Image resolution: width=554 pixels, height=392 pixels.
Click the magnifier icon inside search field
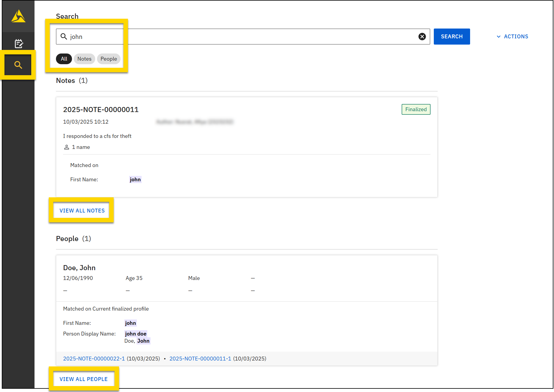click(64, 37)
